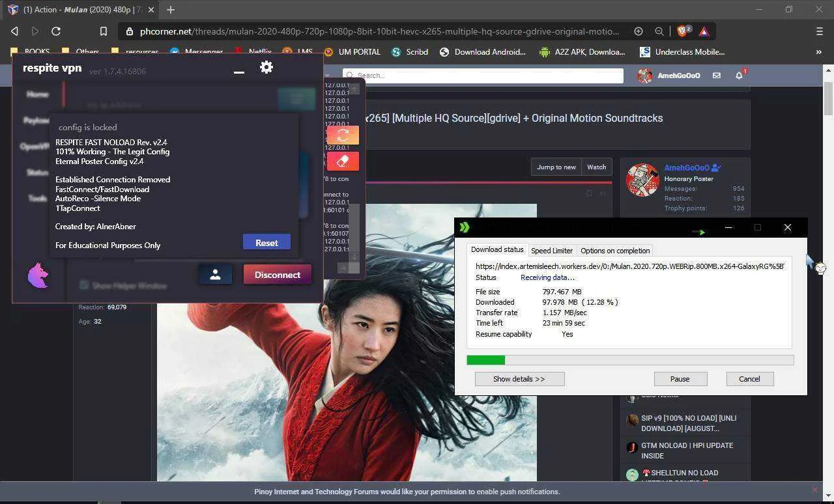
Task: Click the download manager logo icon
Action: click(x=465, y=227)
